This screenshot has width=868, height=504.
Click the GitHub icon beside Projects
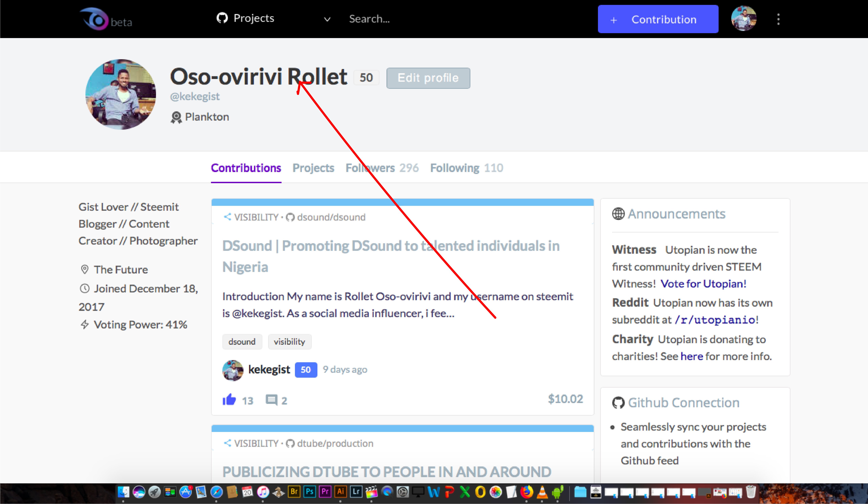222,18
